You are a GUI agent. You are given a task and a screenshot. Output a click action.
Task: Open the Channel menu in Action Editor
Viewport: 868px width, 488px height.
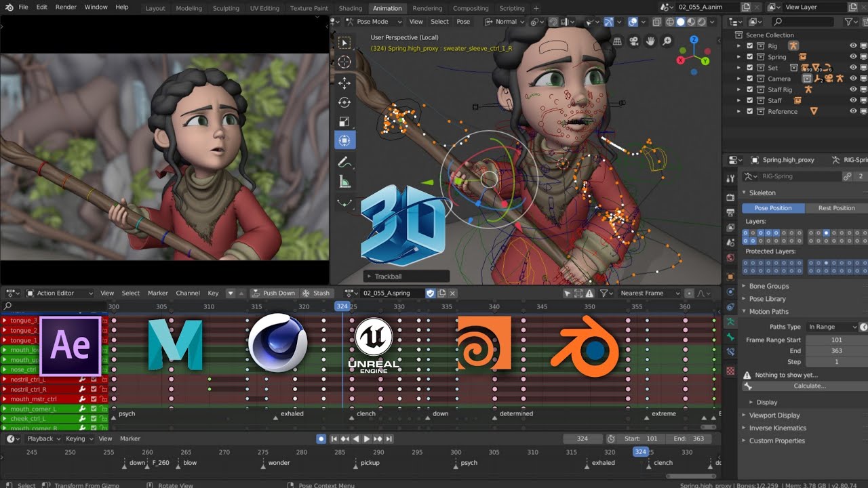187,293
